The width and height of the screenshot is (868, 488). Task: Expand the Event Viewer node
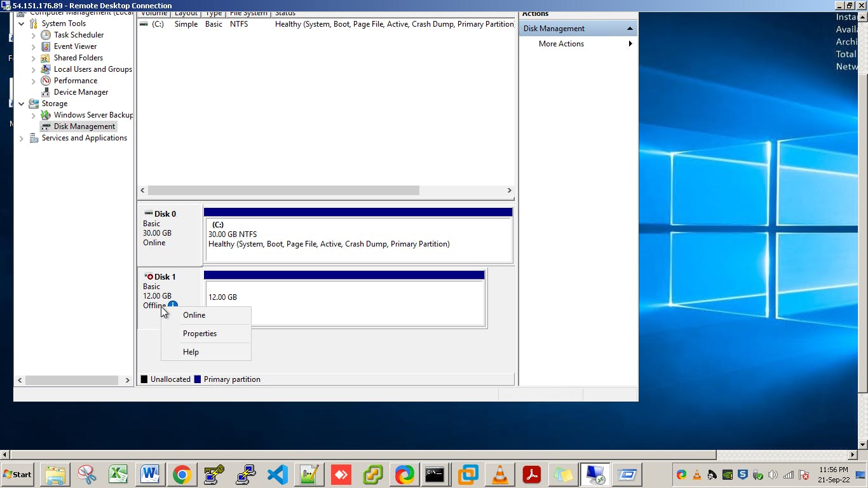pos(34,46)
